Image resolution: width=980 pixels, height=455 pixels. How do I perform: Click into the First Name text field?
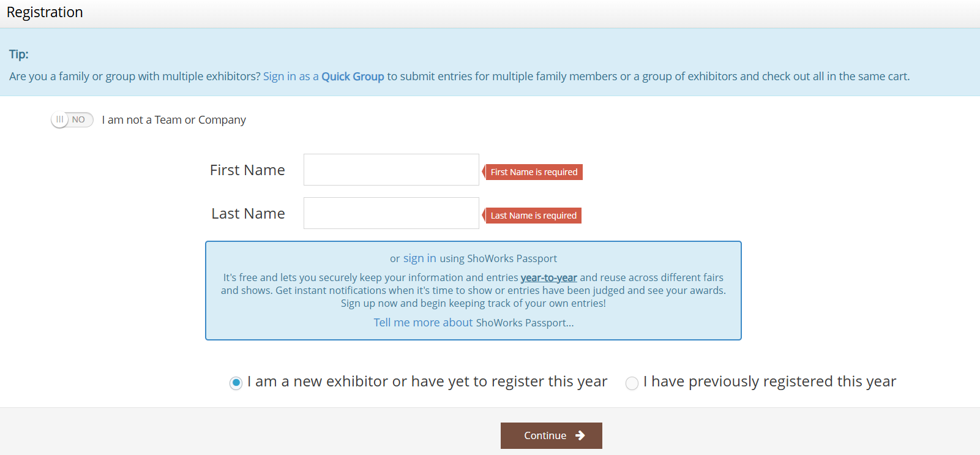click(391, 170)
